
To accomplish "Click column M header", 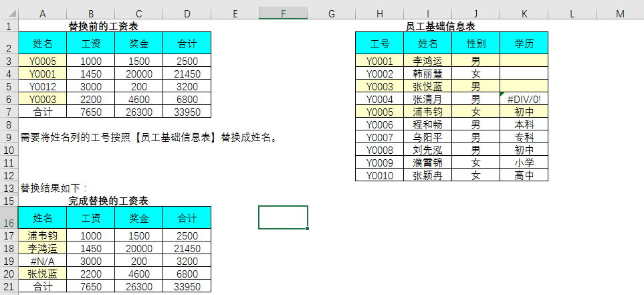I will 620,13.
